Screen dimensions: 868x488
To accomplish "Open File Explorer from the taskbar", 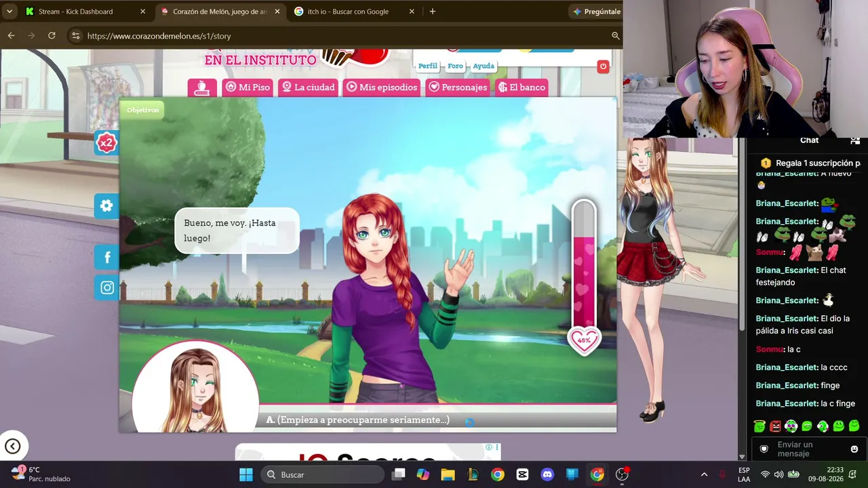I will click(448, 474).
